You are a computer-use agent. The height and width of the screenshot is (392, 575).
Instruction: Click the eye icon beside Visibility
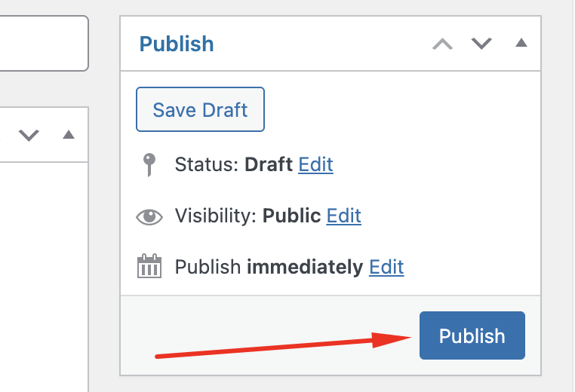point(149,216)
